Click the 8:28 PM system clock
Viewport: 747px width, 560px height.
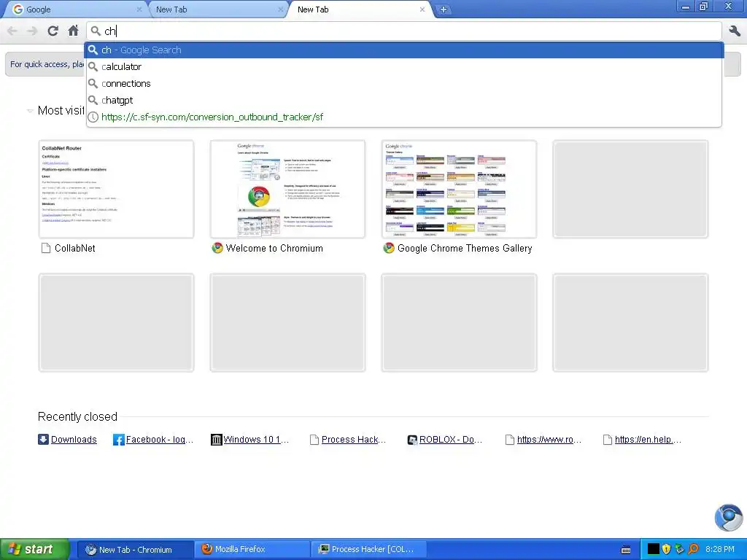click(719, 549)
